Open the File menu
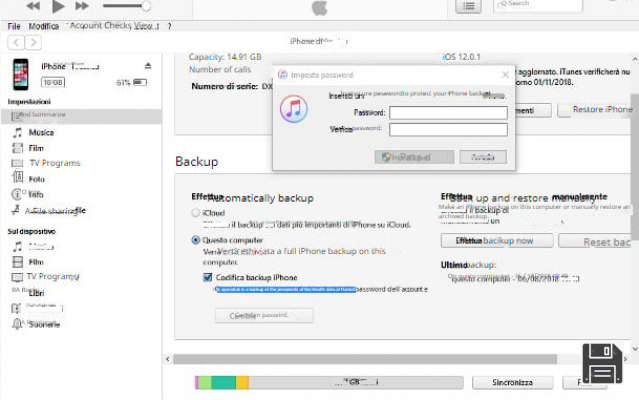This screenshot has height=400, width=639. (x=14, y=26)
